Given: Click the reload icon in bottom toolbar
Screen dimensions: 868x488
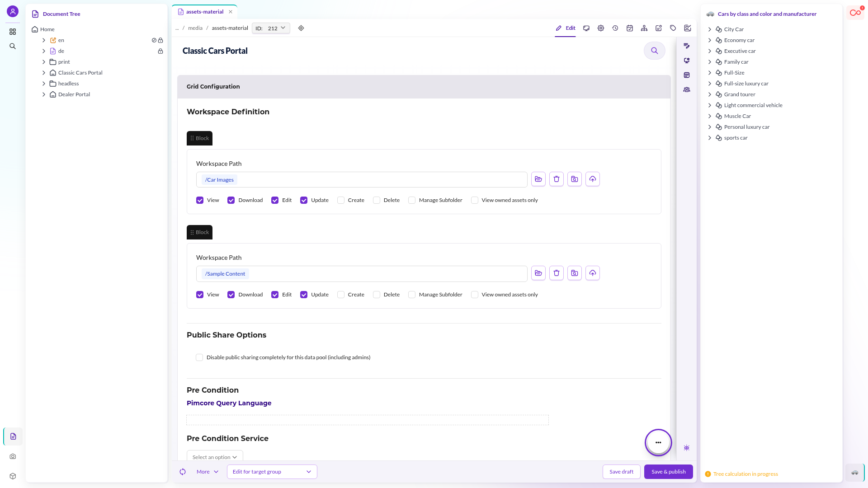Looking at the screenshot, I should pos(183,472).
